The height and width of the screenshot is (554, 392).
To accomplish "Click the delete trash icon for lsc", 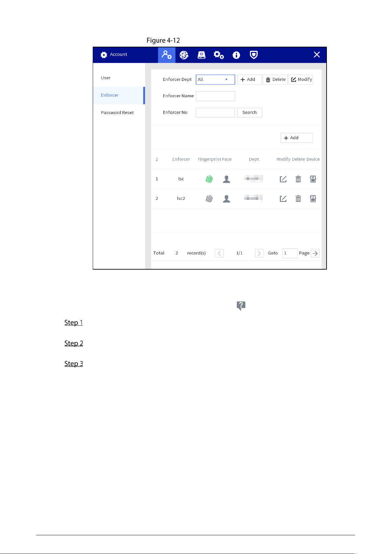I will (x=298, y=179).
